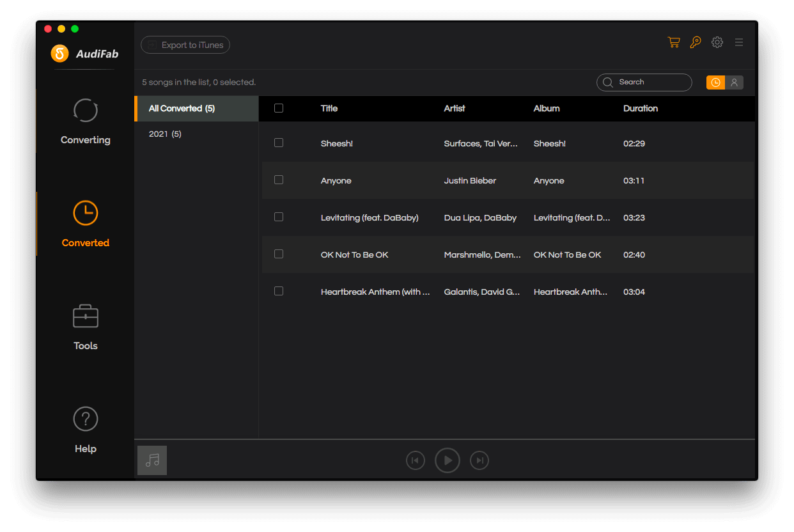Click artist Justin Bieber

click(x=470, y=181)
